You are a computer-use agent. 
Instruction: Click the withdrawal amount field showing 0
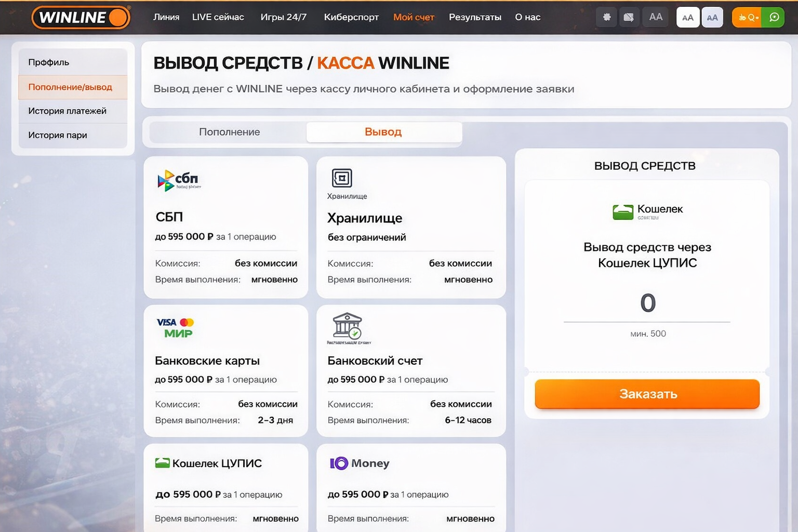647,303
